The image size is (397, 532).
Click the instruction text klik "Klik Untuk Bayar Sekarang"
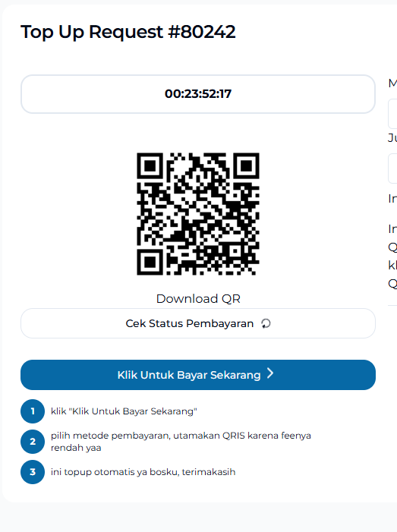(x=124, y=411)
